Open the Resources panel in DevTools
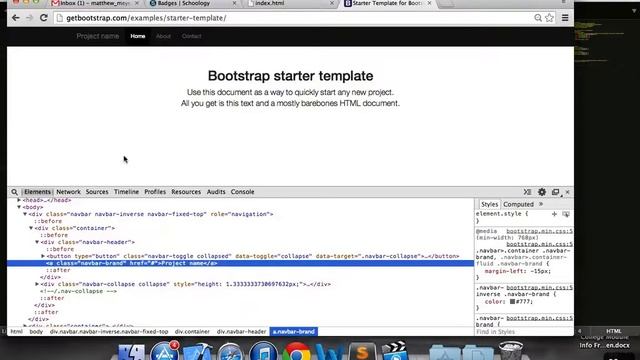The height and width of the screenshot is (360, 640). pos(186,192)
